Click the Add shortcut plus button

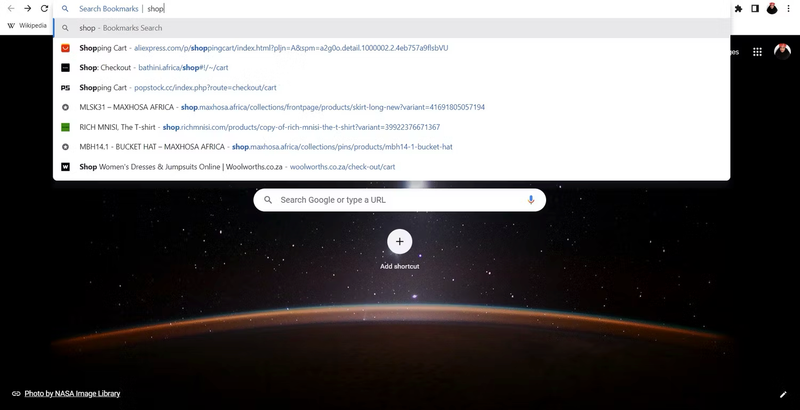[x=399, y=241]
